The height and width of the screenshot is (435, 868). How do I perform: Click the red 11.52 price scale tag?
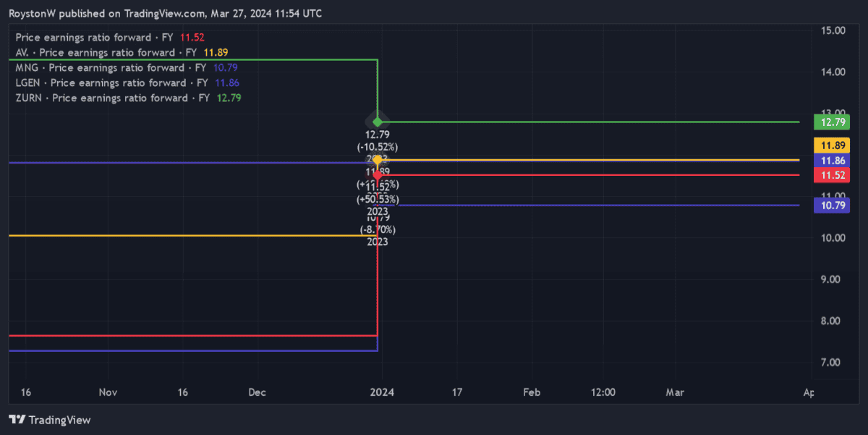click(x=830, y=175)
